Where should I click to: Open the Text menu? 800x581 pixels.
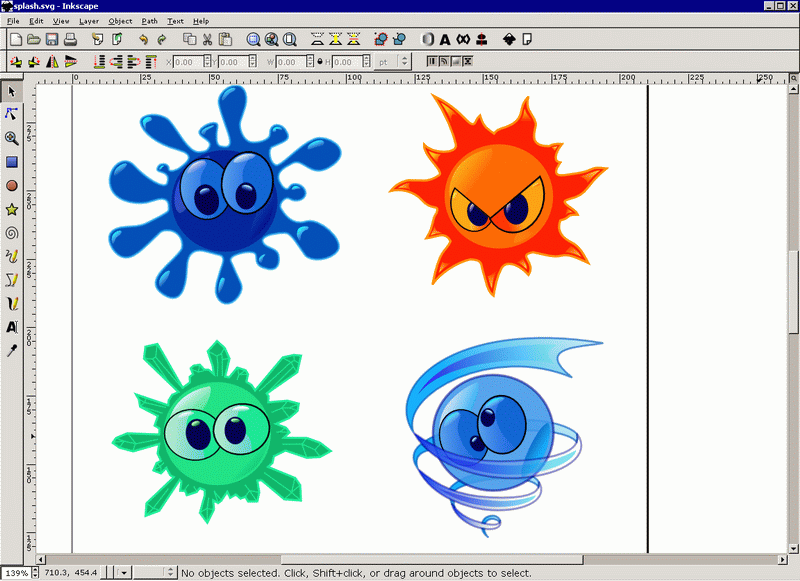[x=175, y=21]
